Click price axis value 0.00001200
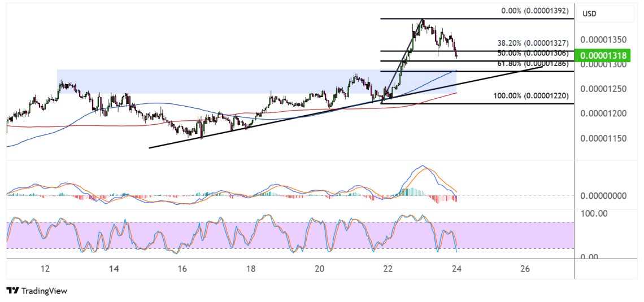 coord(603,113)
